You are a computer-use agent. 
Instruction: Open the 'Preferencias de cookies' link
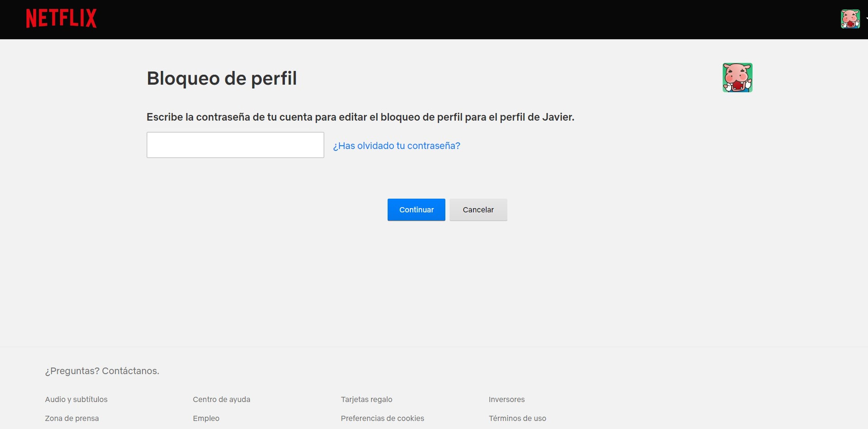click(382, 418)
